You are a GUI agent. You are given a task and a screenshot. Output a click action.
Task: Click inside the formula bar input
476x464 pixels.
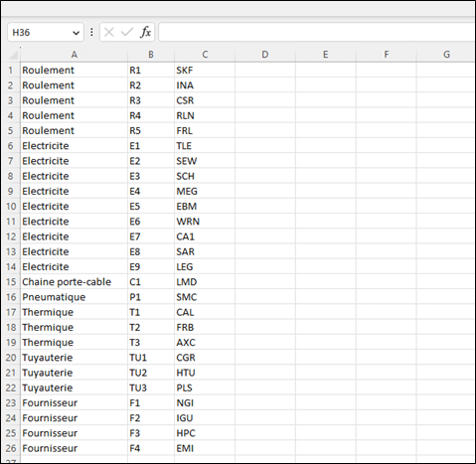click(317, 32)
